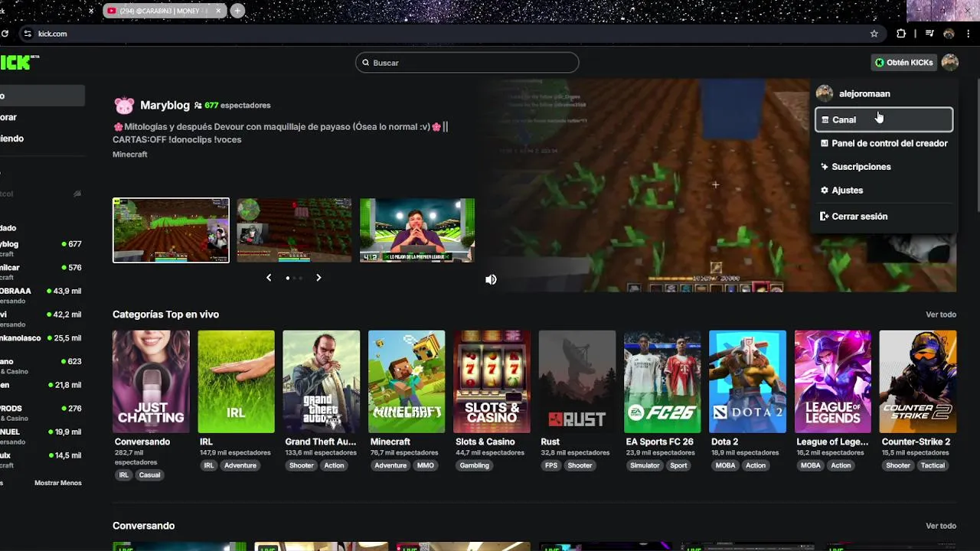Image resolution: width=980 pixels, height=551 pixels.
Task: Open Grand Theft Auto category cover
Action: [x=321, y=382]
